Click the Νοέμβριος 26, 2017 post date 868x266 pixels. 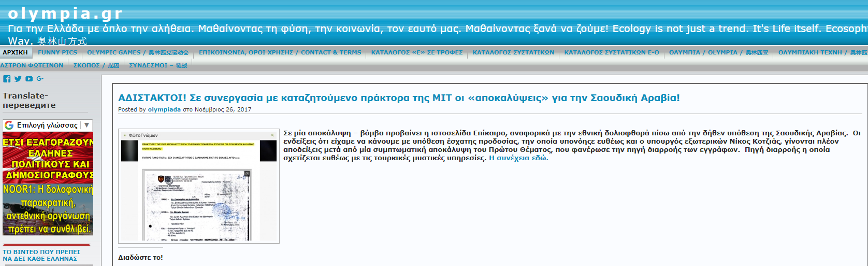[223, 109]
